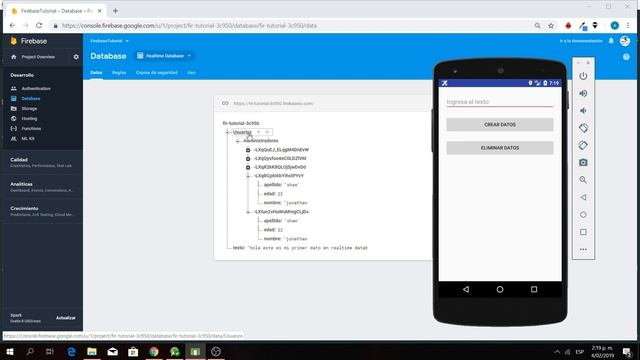
Task: Focus the Ingresa el texto field
Action: tap(500, 102)
